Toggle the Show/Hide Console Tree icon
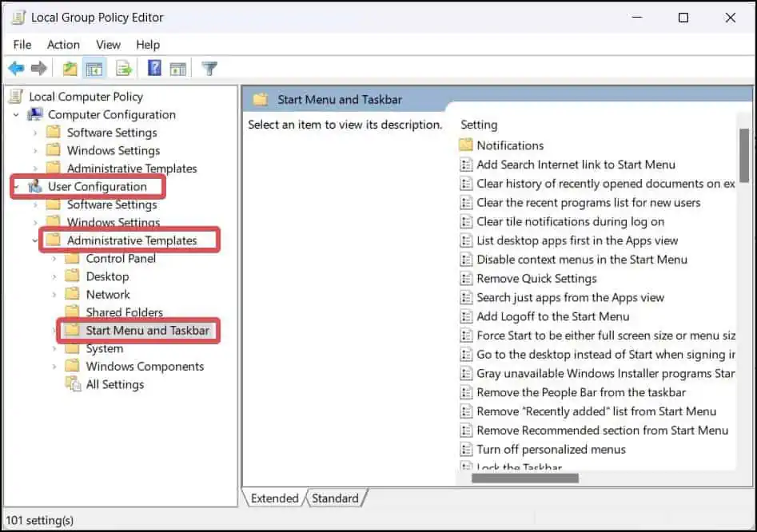This screenshot has height=532, width=757. (95, 68)
